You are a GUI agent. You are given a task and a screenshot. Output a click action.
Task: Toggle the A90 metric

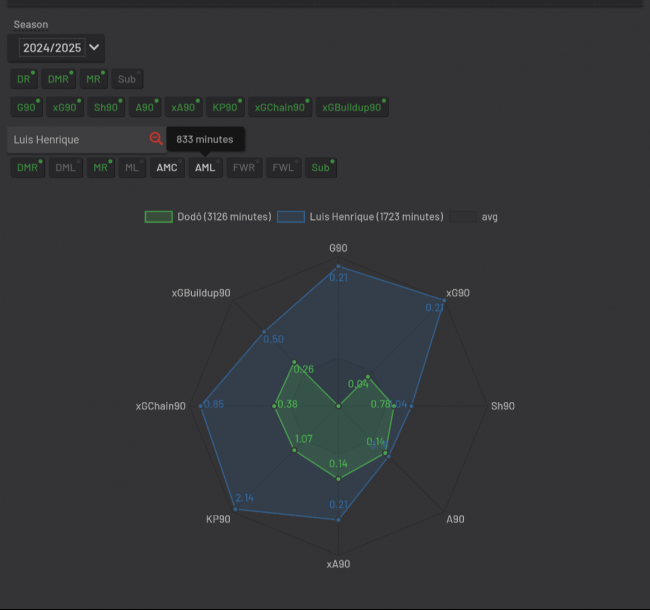(145, 107)
